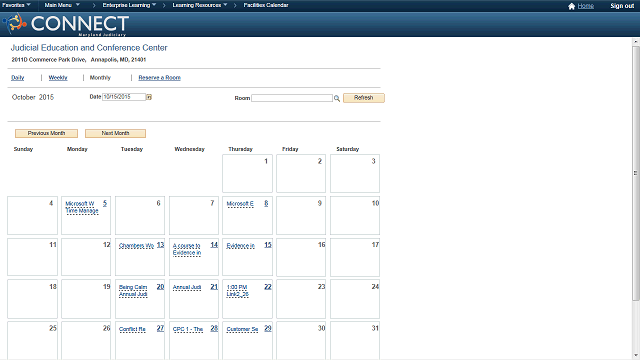
Task: Open the Link2_26 event
Action: pyautogui.click(x=238, y=294)
